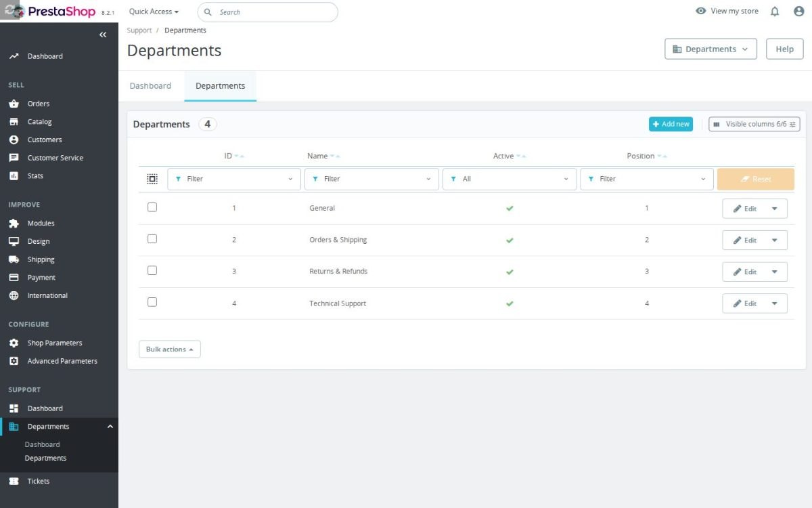This screenshot has height=508, width=812.
Task: Open the Departments dropdown button in header
Action: (710, 49)
